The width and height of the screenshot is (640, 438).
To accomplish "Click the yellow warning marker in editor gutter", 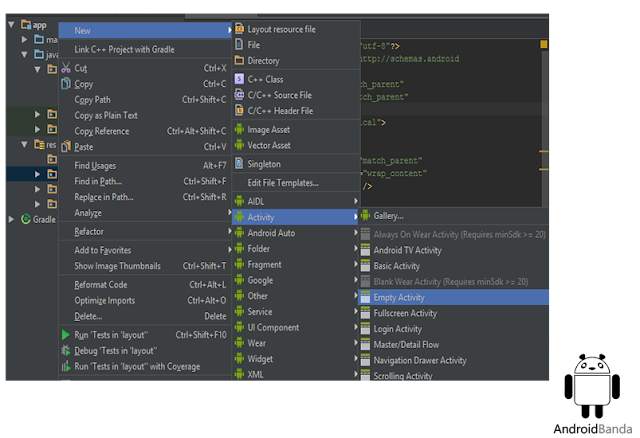I will point(544,44).
